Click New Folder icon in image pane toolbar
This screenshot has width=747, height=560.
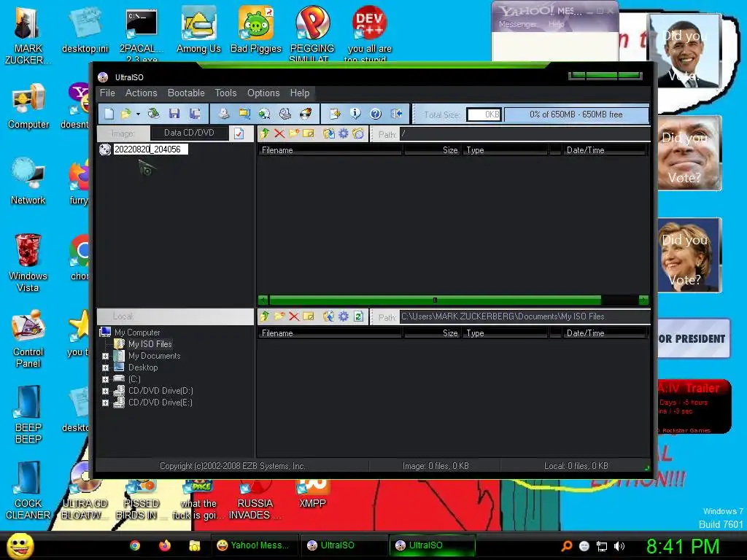point(294,134)
